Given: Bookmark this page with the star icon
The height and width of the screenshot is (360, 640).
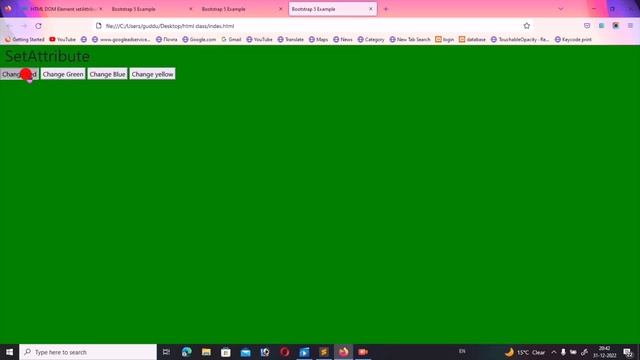Looking at the screenshot, I should pos(527,26).
